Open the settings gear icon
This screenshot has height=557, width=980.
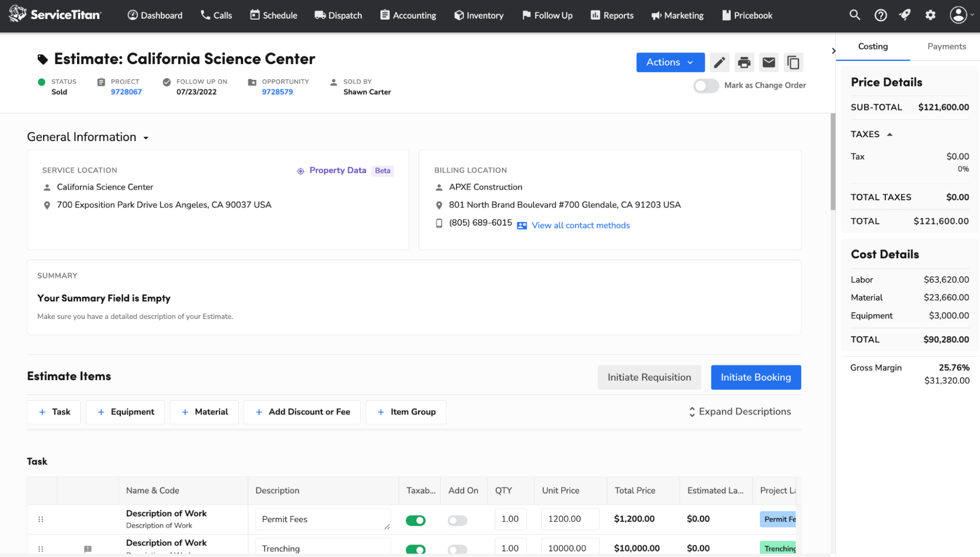pos(930,15)
